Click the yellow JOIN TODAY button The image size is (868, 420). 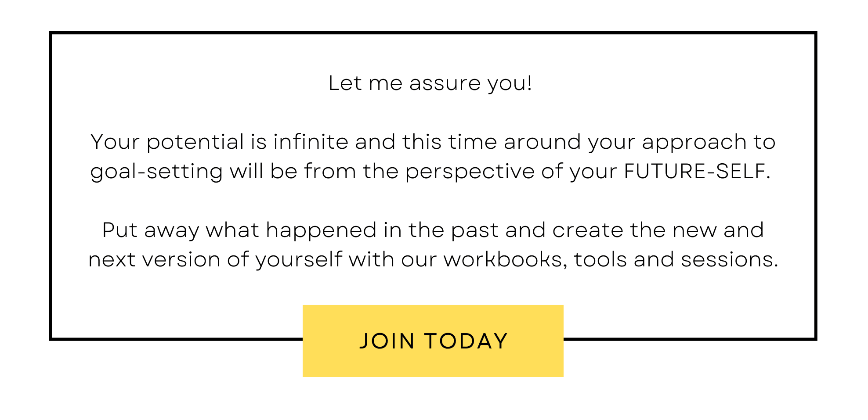(433, 341)
